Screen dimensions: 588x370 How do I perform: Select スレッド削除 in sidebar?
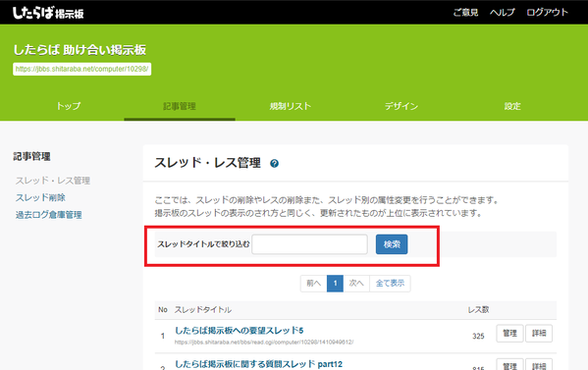click(40, 197)
